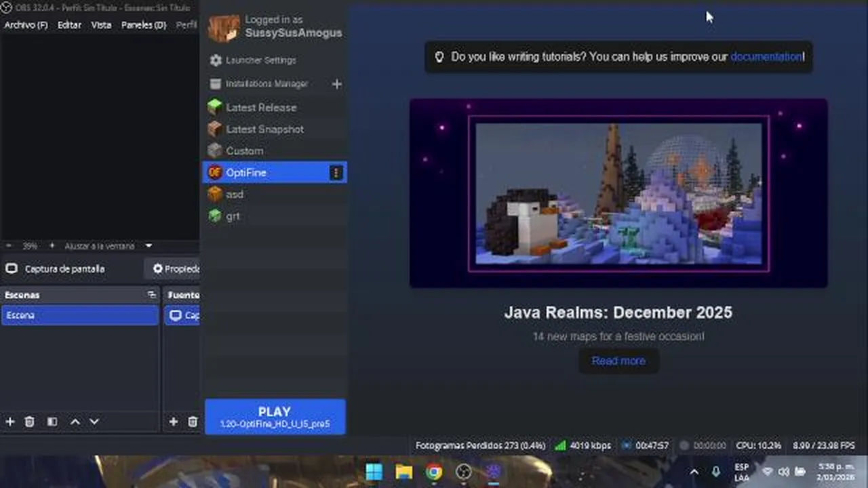Viewport: 868px width, 488px height.
Task: Click Java Realms: December 2025 headline
Action: 618,312
